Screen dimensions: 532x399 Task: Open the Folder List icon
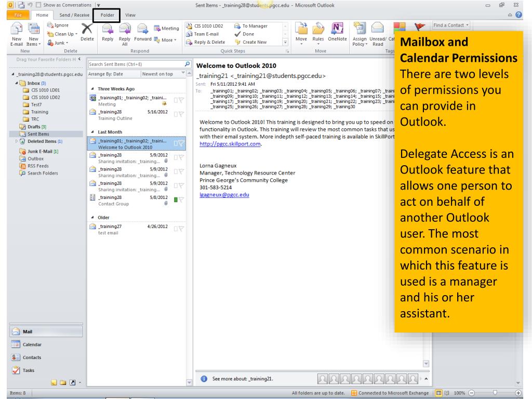point(63,382)
